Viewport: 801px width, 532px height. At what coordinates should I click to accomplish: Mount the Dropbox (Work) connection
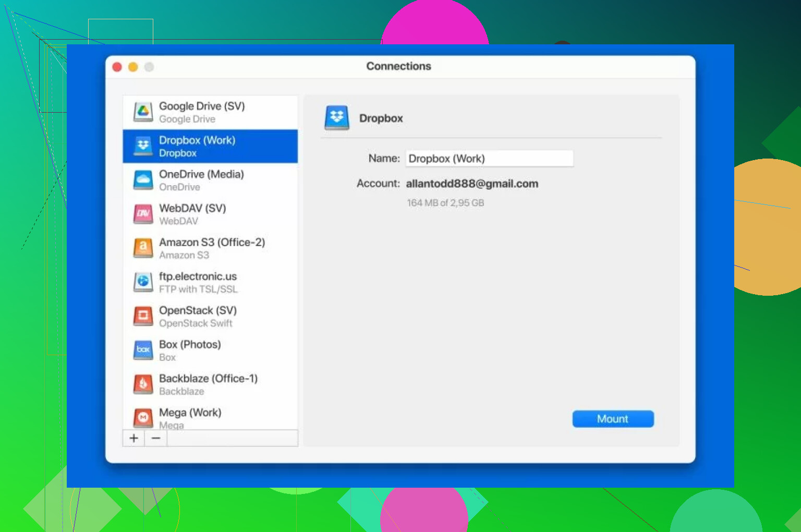coord(613,419)
